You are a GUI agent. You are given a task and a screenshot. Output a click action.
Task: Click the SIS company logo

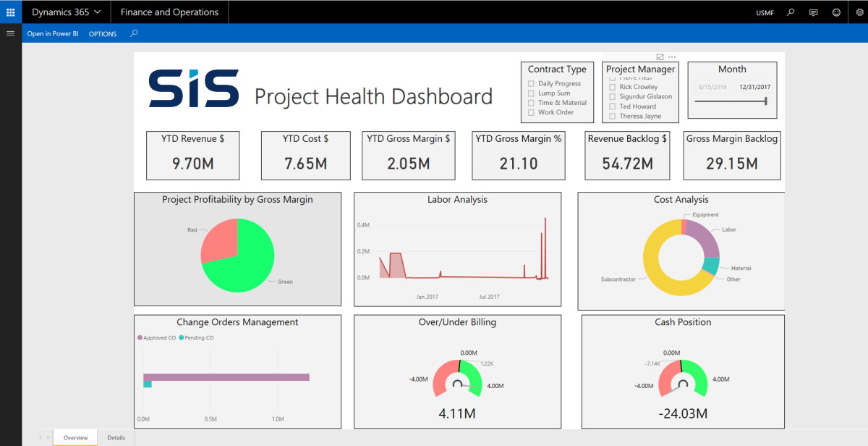pos(194,89)
